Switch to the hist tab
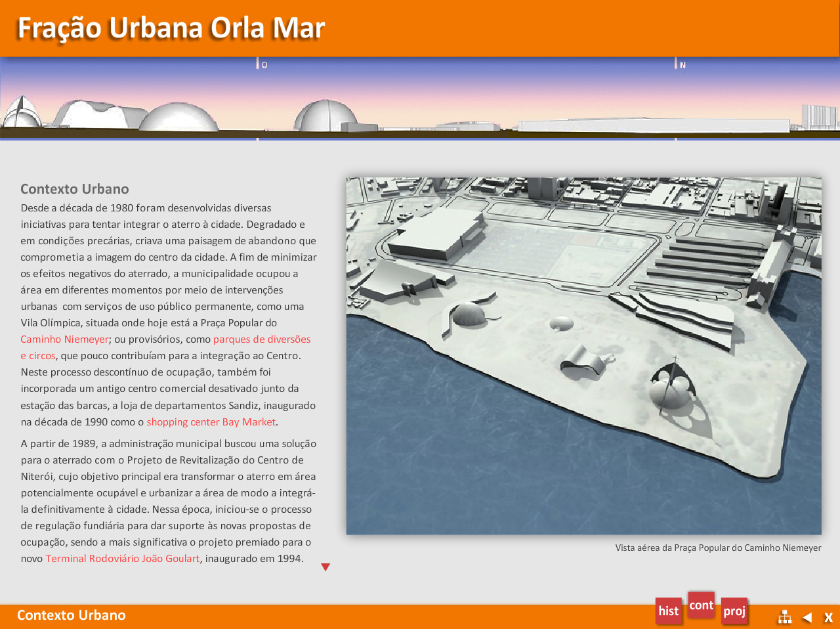This screenshot has height=629, width=840. (x=669, y=611)
